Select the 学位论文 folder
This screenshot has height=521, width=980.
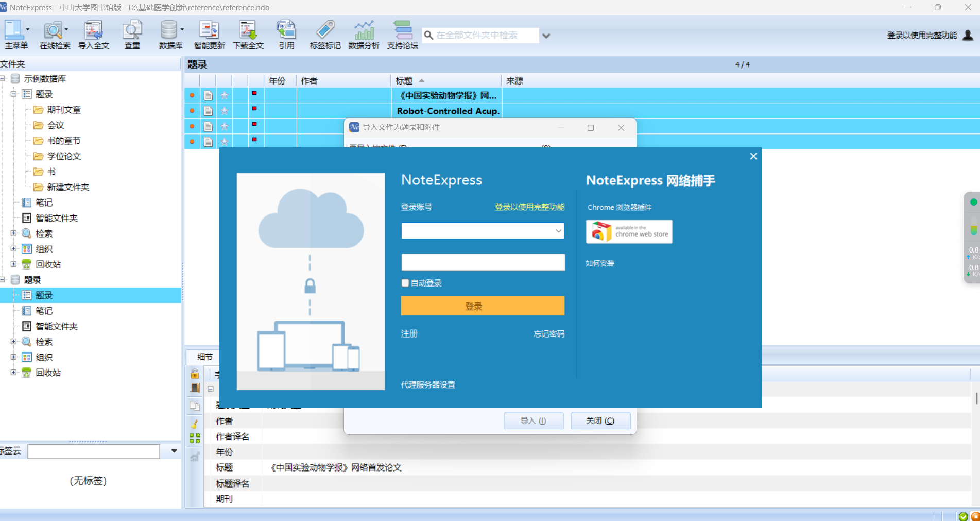pyautogui.click(x=64, y=156)
